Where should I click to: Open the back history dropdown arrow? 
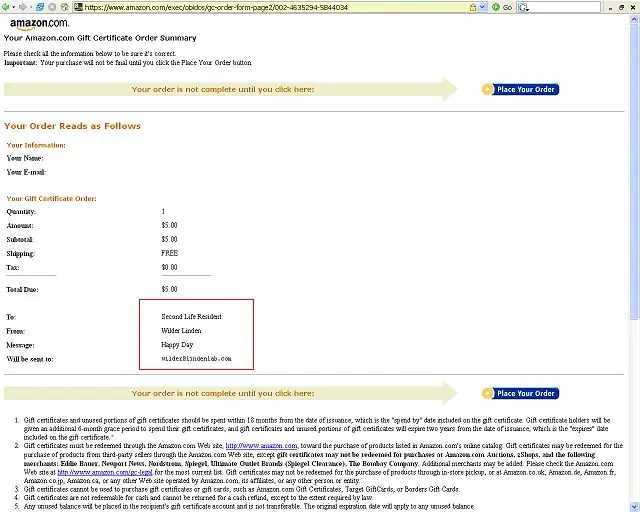(13, 7)
